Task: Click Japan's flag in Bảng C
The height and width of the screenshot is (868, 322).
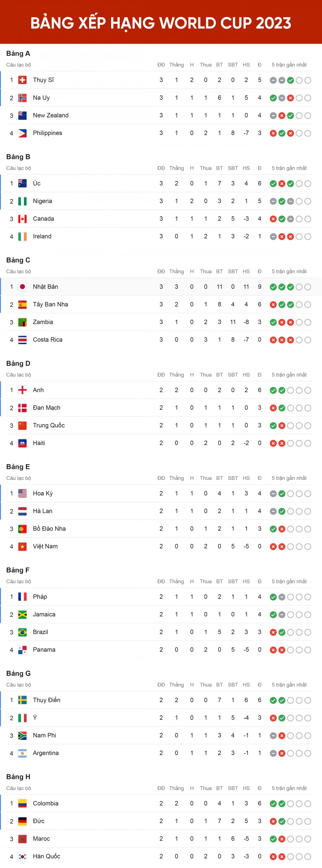Action: [x=22, y=287]
